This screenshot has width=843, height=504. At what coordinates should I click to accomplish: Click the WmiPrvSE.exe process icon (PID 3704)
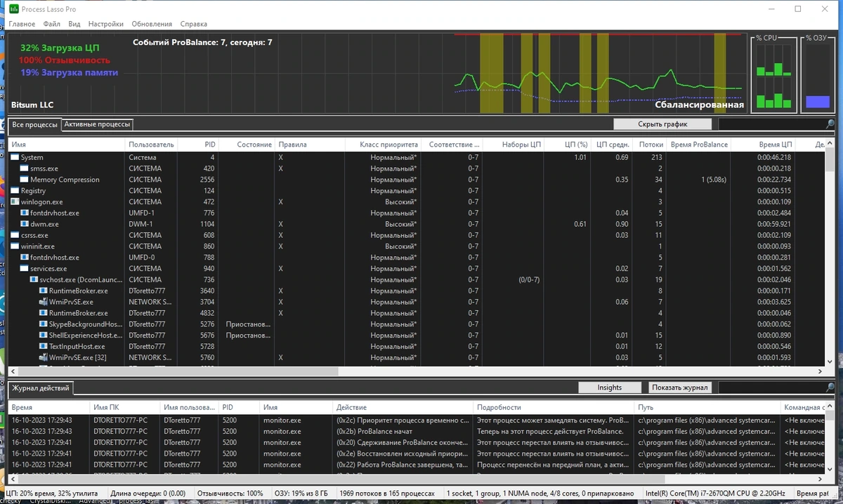(x=43, y=302)
